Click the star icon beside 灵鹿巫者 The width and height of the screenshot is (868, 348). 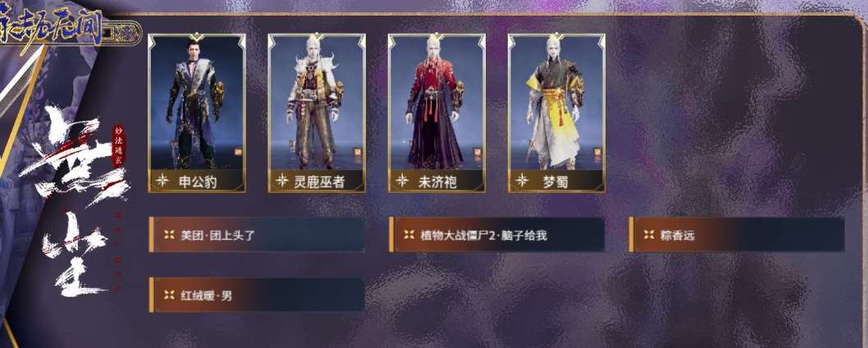pyautogui.click(x=281, y=181)
